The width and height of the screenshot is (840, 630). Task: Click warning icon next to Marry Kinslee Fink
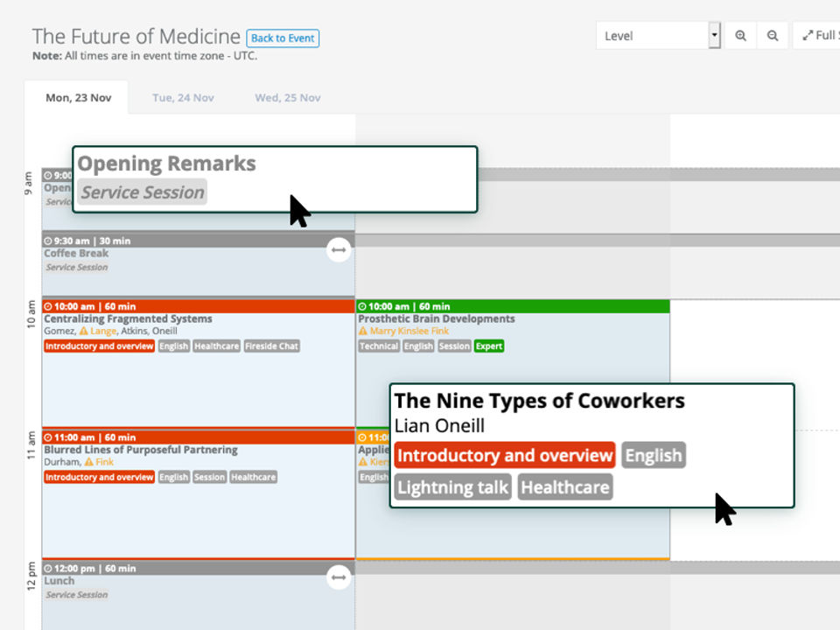[363, 332]
